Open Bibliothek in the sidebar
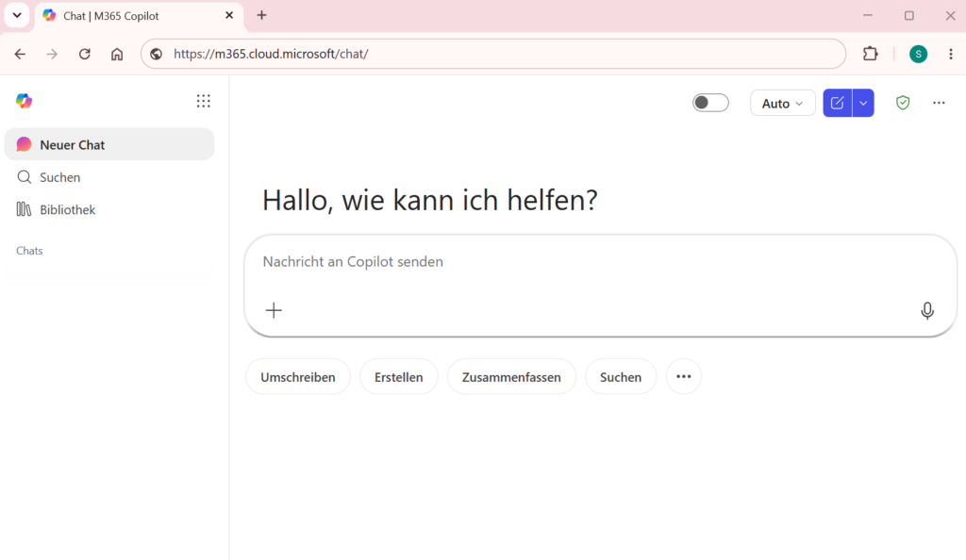The height and width of the screenshot is (560, 966). [x=109, y=210]
